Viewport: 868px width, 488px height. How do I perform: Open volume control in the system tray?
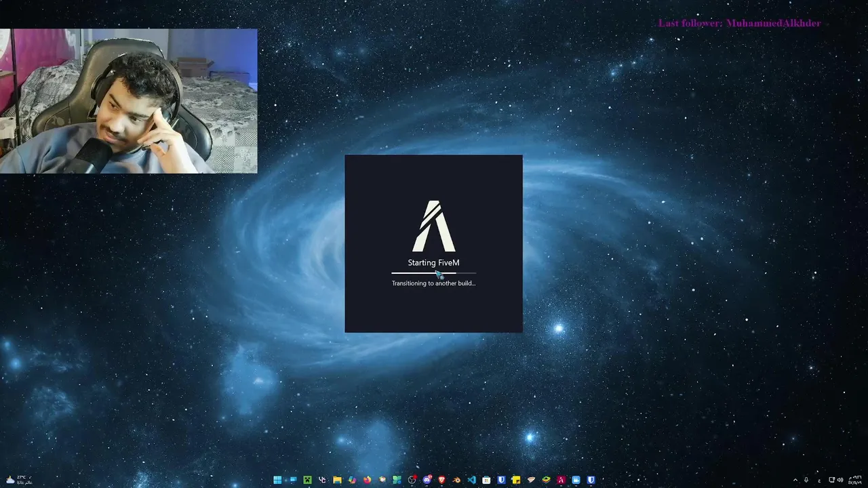(840, 480)
